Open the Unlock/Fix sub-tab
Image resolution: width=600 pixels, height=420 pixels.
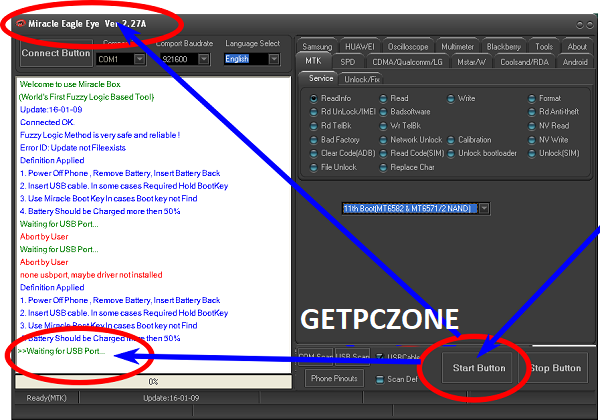click(x=362, y=78)
